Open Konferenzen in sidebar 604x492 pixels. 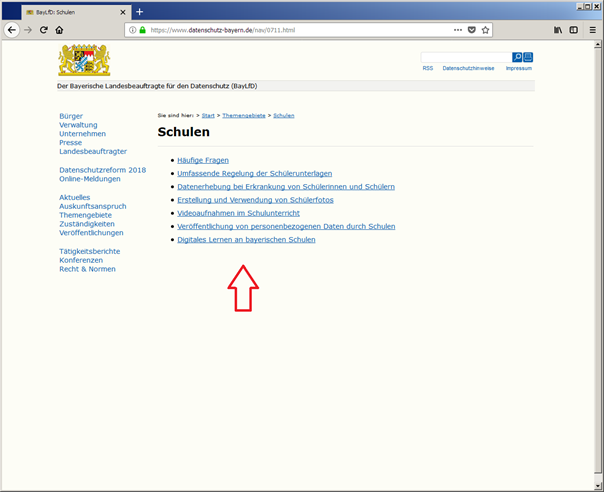click(81, 260)
